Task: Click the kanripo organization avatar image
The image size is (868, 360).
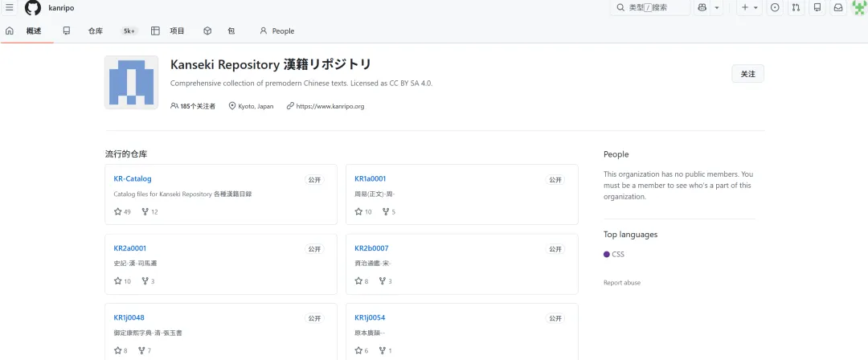Action: coord(131,82)
